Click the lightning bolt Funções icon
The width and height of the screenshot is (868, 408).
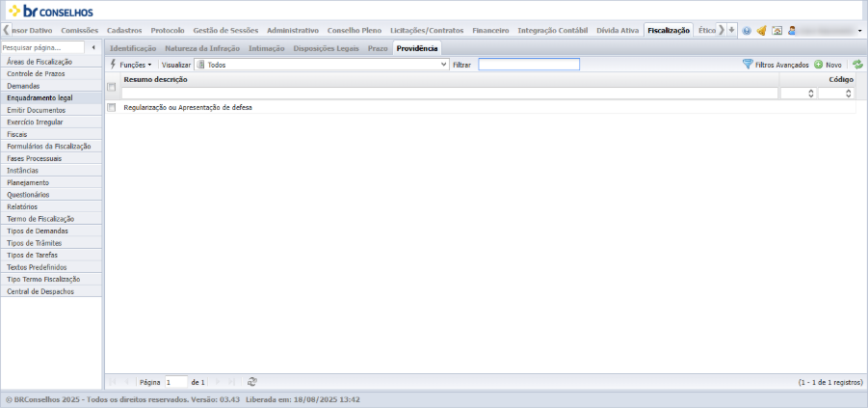pos(114,65)
